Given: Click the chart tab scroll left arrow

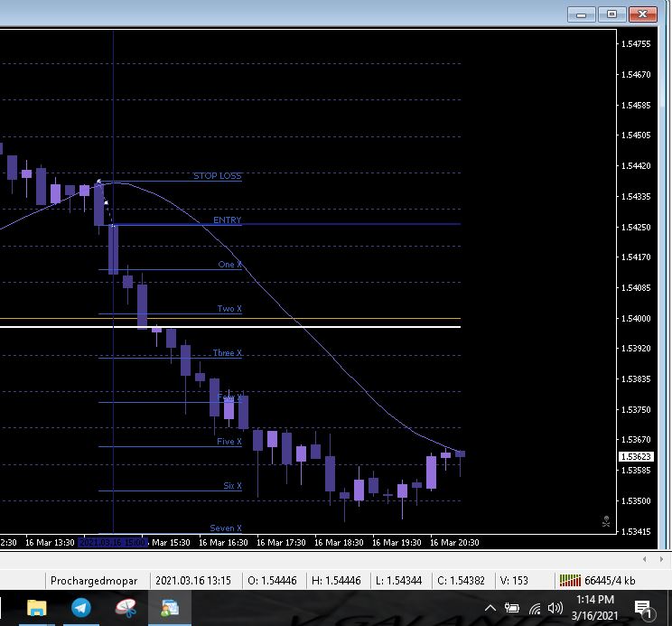Looking at the screenshot, I should pos(645,559).
